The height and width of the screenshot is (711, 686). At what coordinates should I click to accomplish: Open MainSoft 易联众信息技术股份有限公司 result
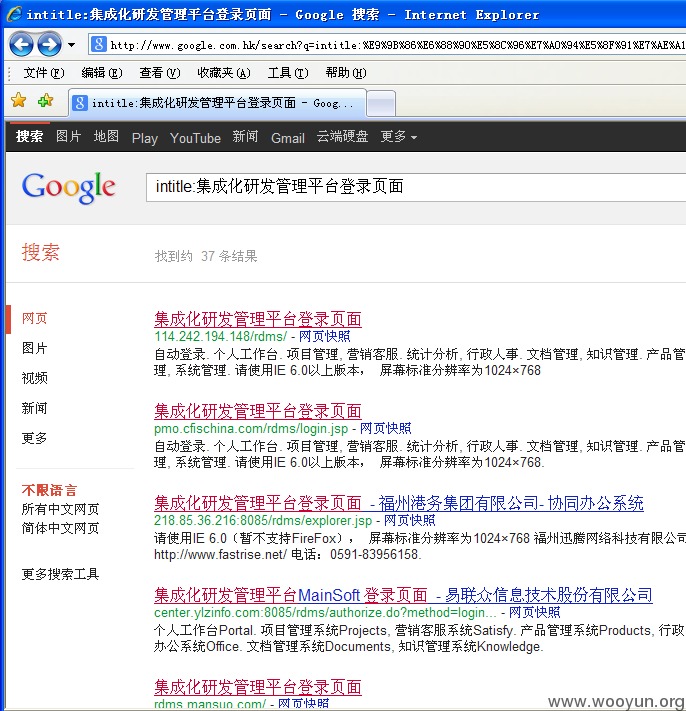[x=403, y=595]
